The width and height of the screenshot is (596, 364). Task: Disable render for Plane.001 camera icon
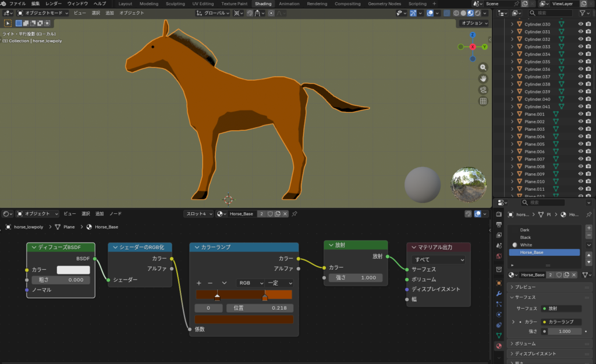pos(589,114)
